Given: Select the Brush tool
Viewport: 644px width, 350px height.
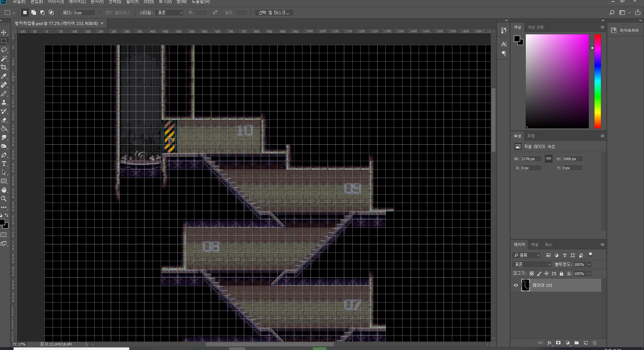Looking at the screenshot, I should pyautogui.click(x=4, y=94).
